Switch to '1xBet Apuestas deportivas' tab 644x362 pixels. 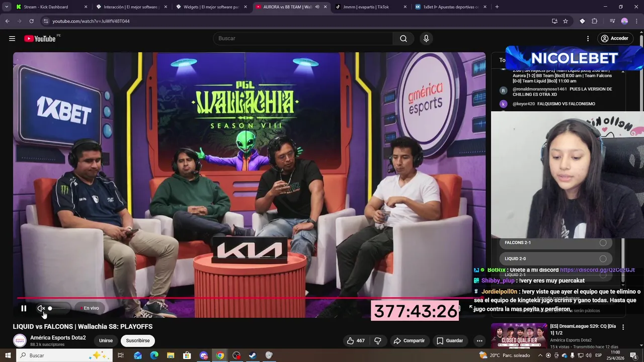pyautogui.click(x=451, y=7)
